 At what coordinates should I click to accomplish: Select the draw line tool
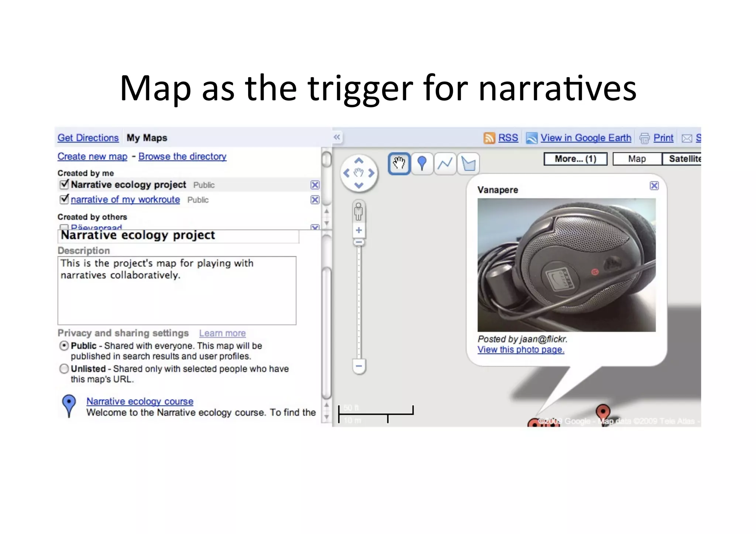[x=445, y=163]
